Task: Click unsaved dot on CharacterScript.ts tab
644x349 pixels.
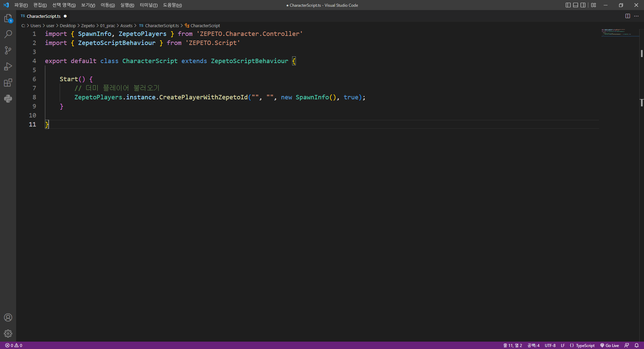Action: click(x=65, y=16)
